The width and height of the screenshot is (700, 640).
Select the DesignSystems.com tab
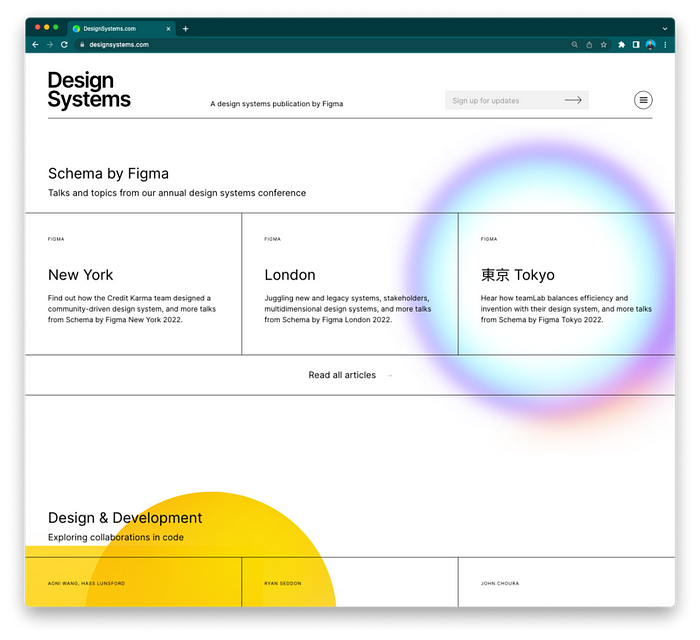click(x=122, y=29)
